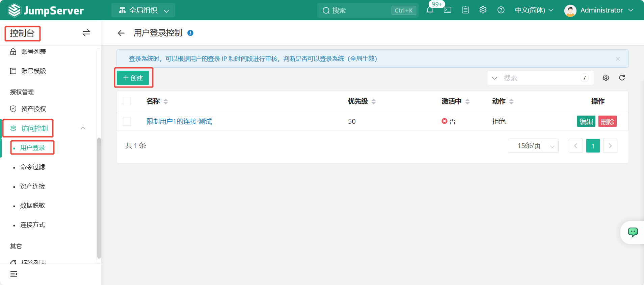Image resolution: width=644 pixels, height=285 pixels.
Task: Refresh the user login control table
Action: (622, 78)
